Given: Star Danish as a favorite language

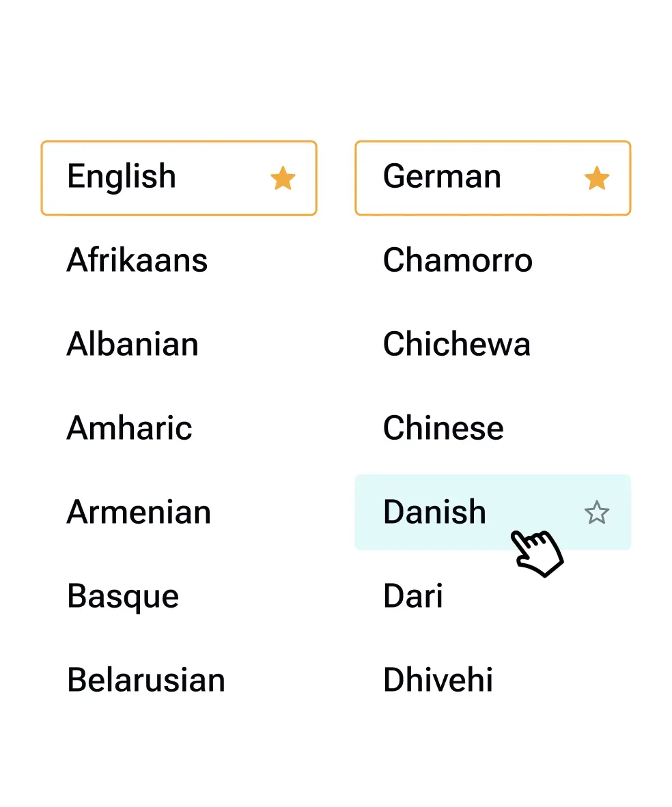Looking at the screenshot, I should [x=596, y=513].
